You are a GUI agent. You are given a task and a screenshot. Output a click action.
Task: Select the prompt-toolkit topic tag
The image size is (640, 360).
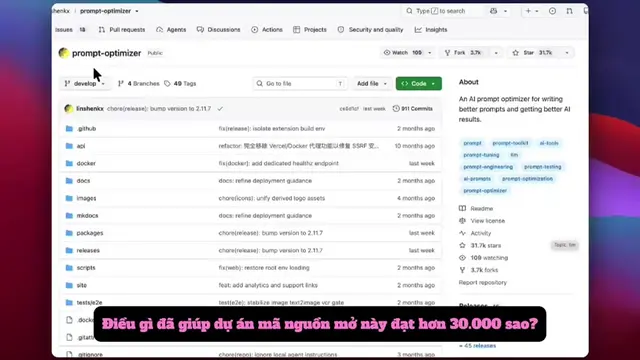pos(510,143)
